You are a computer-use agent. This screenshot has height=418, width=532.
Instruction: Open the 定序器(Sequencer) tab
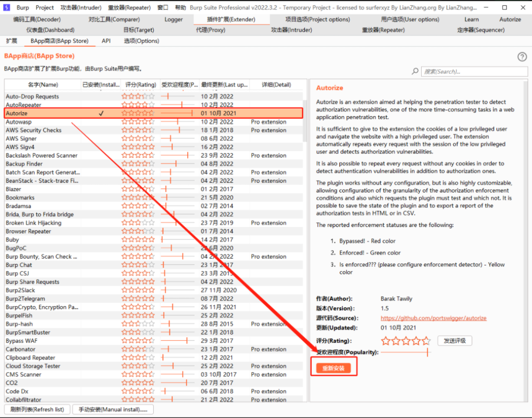481,30
